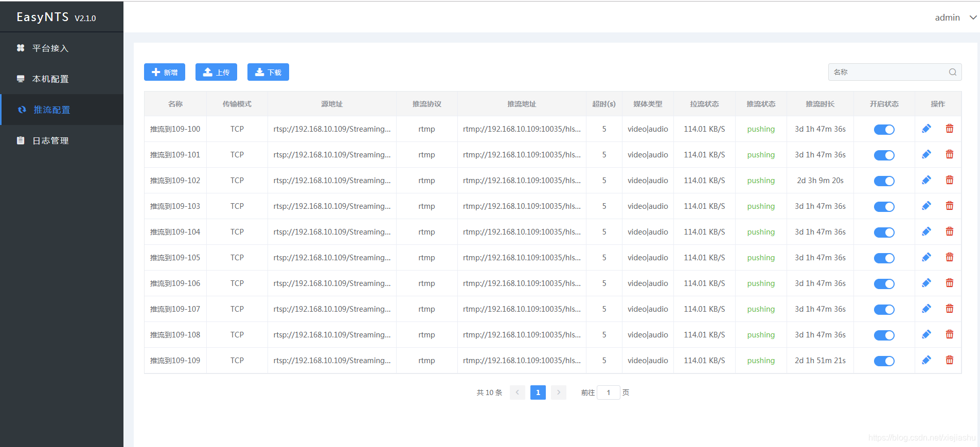Edit the 推流到109-109 row with pencil icon

(x=926, y=360)
